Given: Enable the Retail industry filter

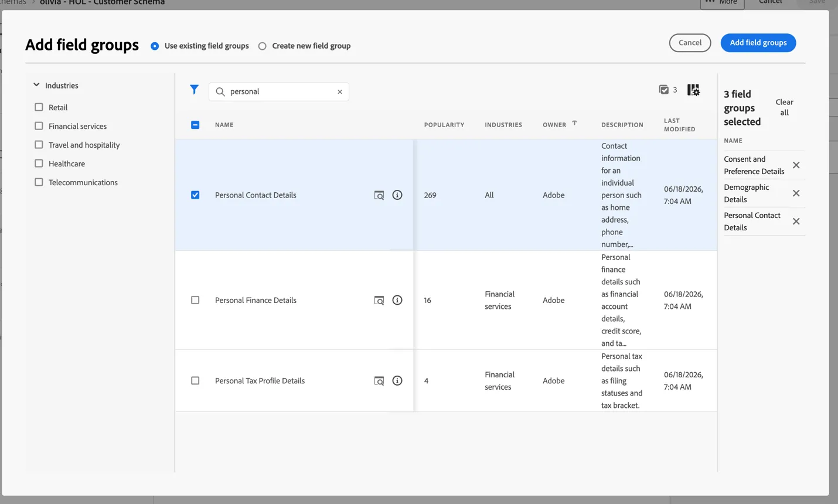Looking at the screenshot, I should pyautogui.click(x=39, y=107).
